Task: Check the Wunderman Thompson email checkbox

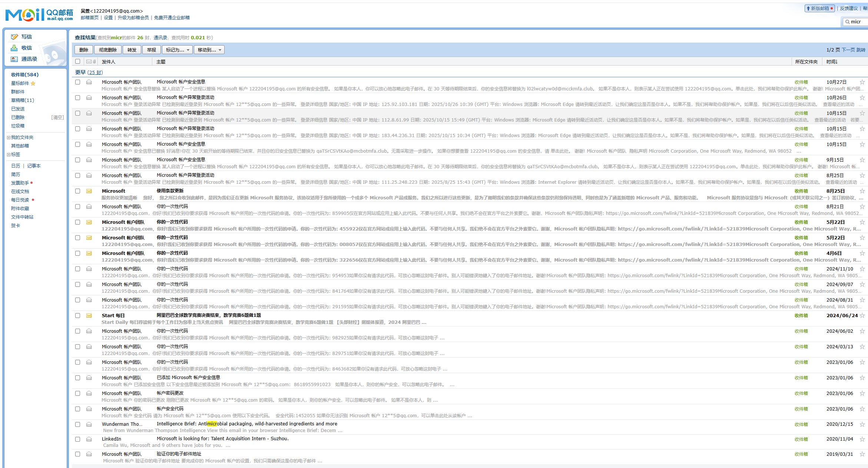Action: 77,424
